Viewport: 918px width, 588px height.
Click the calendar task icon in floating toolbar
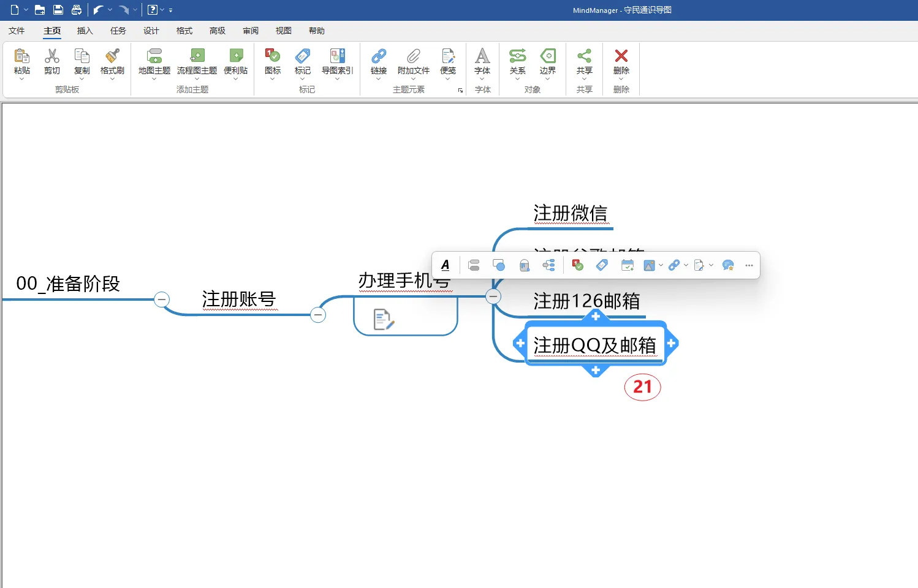click(x=628, y=265)
